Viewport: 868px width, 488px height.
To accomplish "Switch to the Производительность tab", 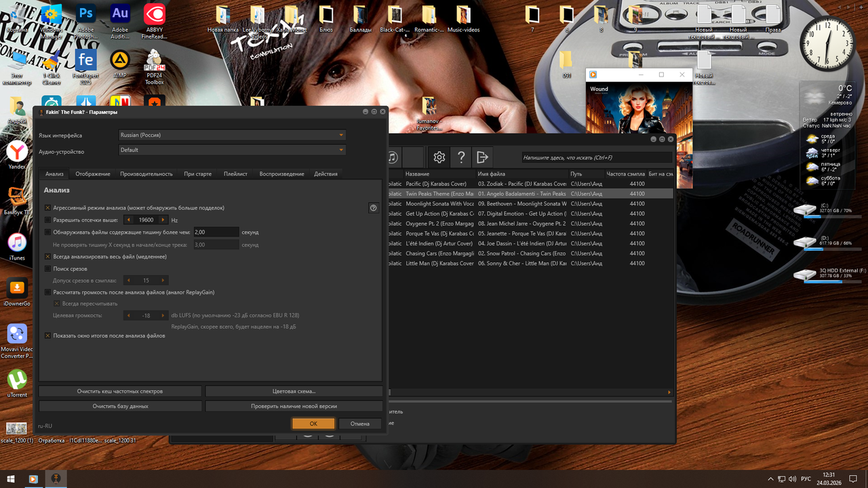I will point(146,174).
